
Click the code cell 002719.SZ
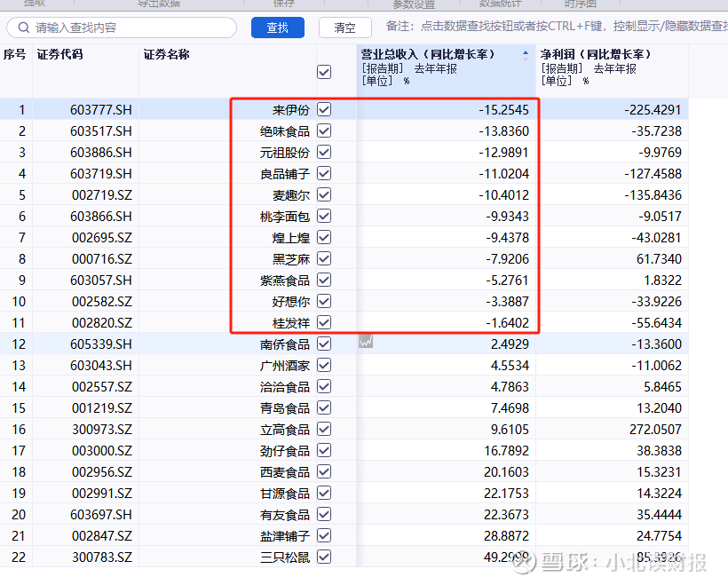[x=102, y=195]
